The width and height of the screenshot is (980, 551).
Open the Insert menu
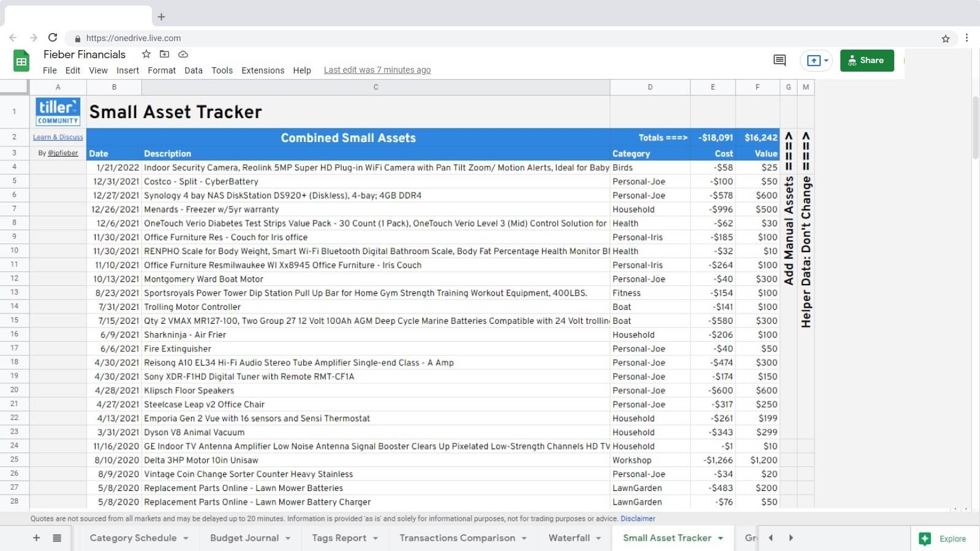[x=128, y=70]
